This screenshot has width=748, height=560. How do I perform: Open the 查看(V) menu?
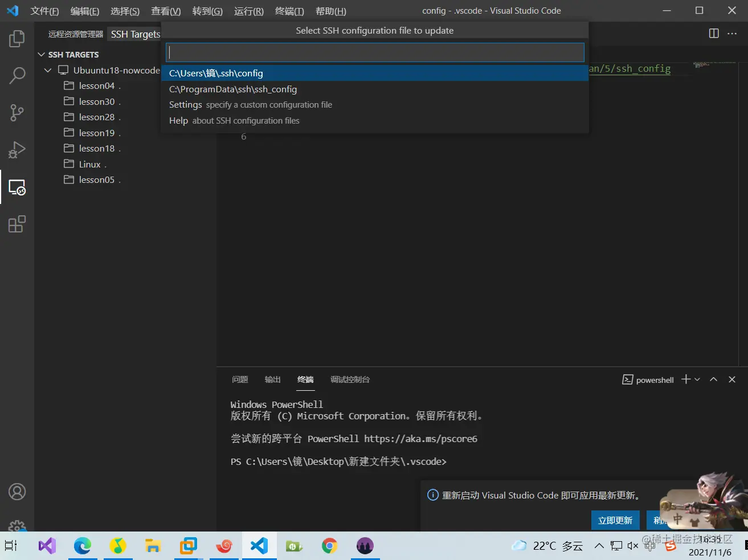coord(166,11)
